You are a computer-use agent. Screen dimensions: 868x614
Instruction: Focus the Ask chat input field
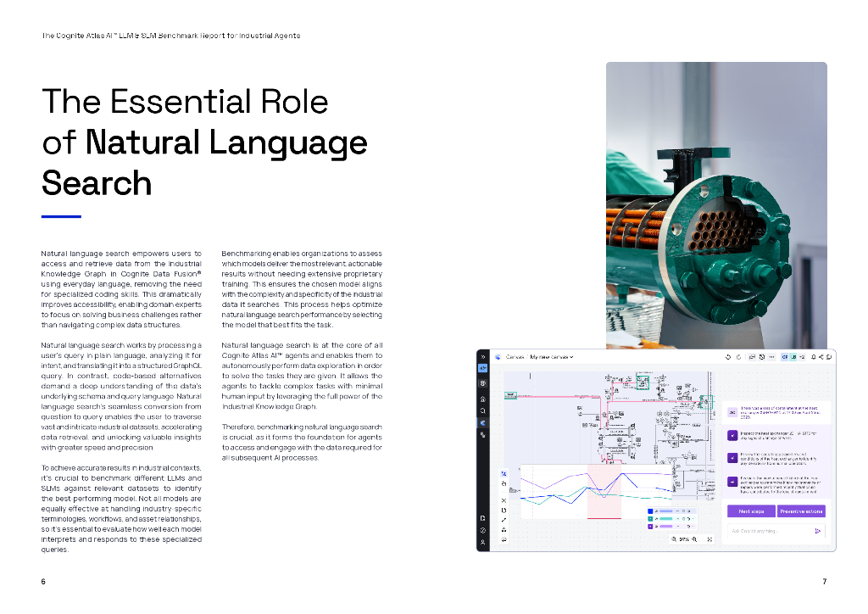click(x=776, y=531)
